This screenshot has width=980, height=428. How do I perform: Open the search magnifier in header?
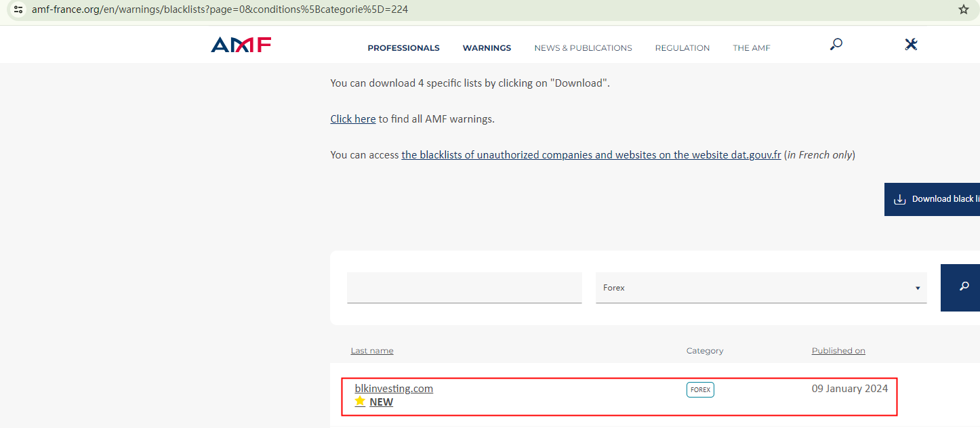tap(836, 45)
